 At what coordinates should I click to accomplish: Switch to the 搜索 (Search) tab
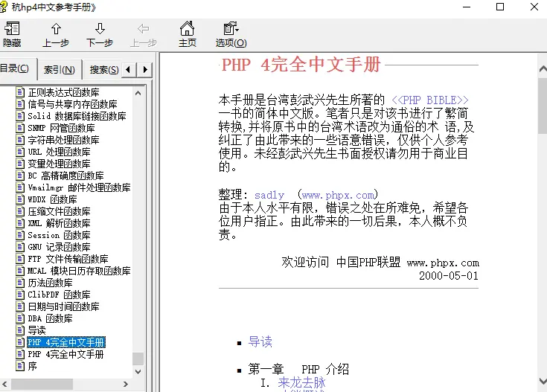click(103, 70)
